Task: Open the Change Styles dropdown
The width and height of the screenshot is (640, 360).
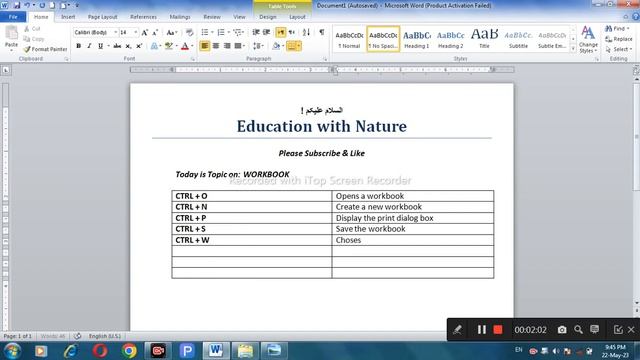Action: (x=588, y=39)
